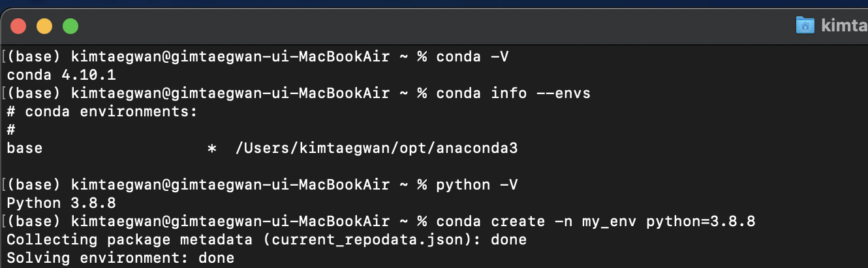Screen dimensions: 868x268
Task: Click the asterisk marking the active environment
Action: point(211,149)
